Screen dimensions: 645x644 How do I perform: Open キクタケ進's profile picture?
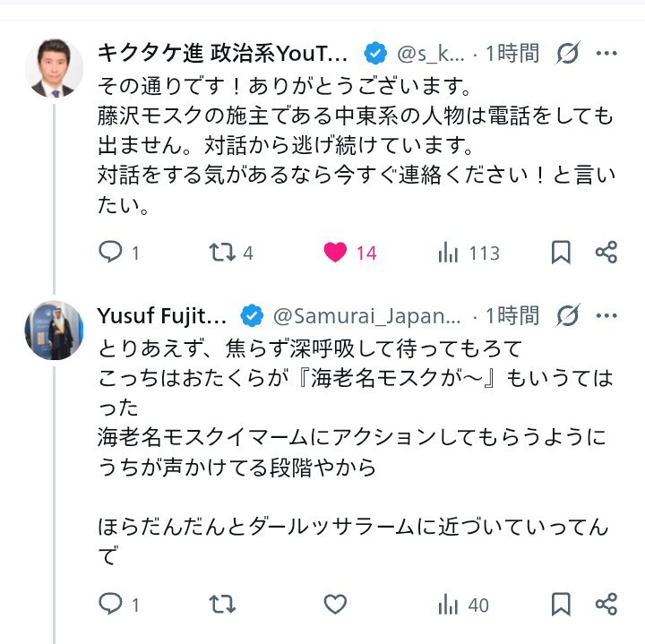54,67
